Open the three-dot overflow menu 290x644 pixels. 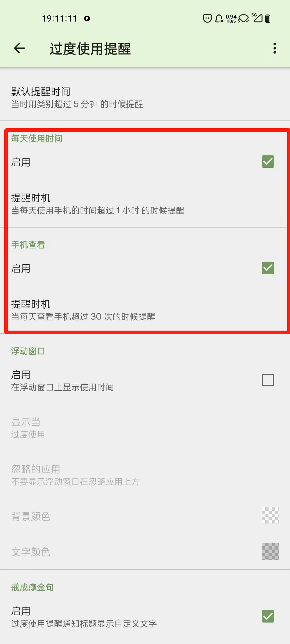pos(274,48)
